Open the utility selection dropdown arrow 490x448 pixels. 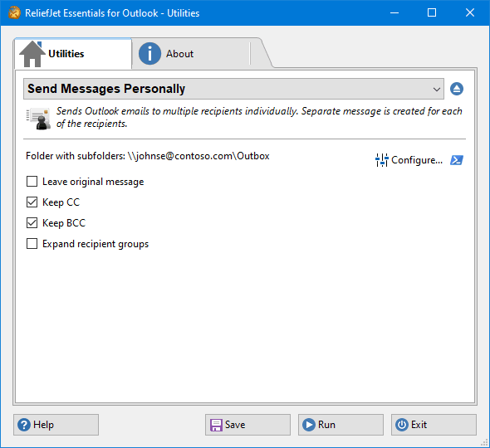click(437, 90)
